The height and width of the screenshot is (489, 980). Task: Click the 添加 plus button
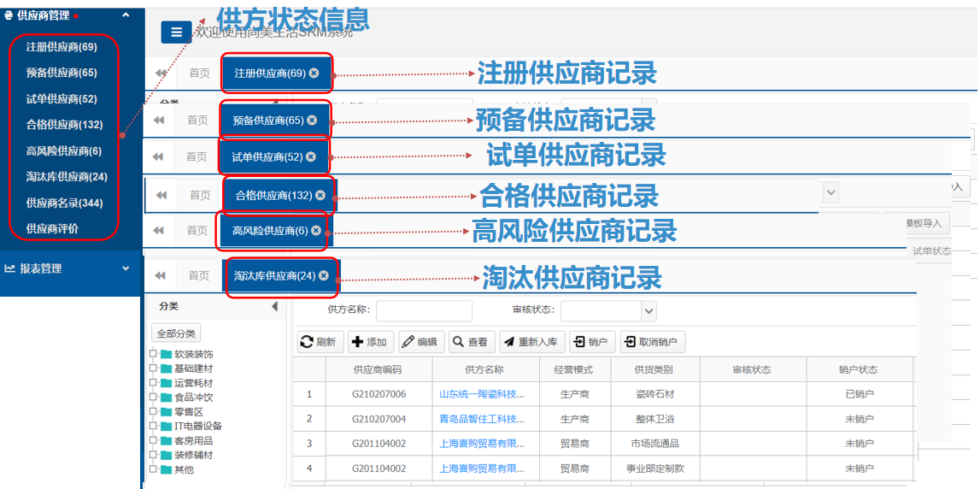coord(369,342)
